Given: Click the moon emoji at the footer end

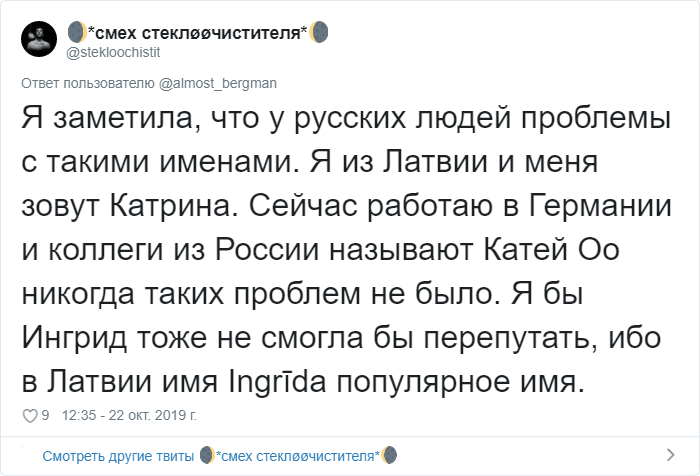Looking at the screenshot, I should point(389,456).
